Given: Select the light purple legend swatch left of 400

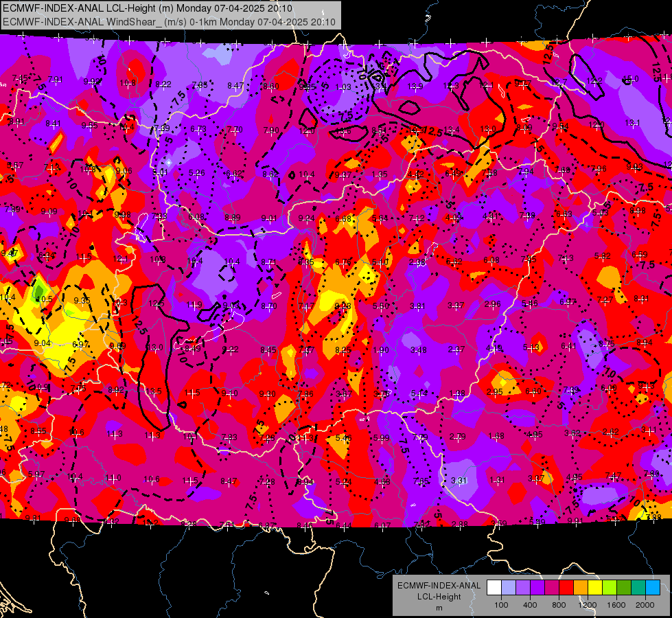Looking at the screenshot, I should click(x=523, y=587).
